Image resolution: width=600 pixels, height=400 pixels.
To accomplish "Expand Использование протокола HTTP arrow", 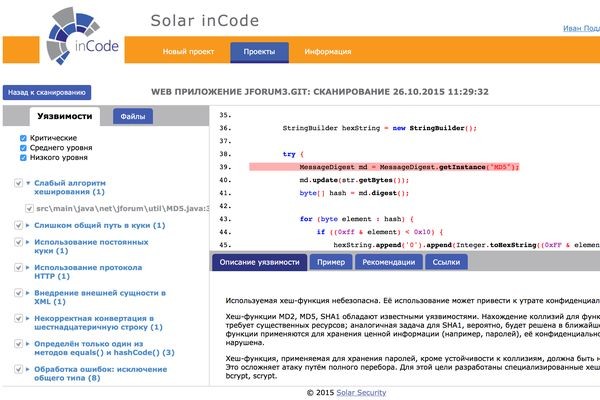I will [28, 268].
